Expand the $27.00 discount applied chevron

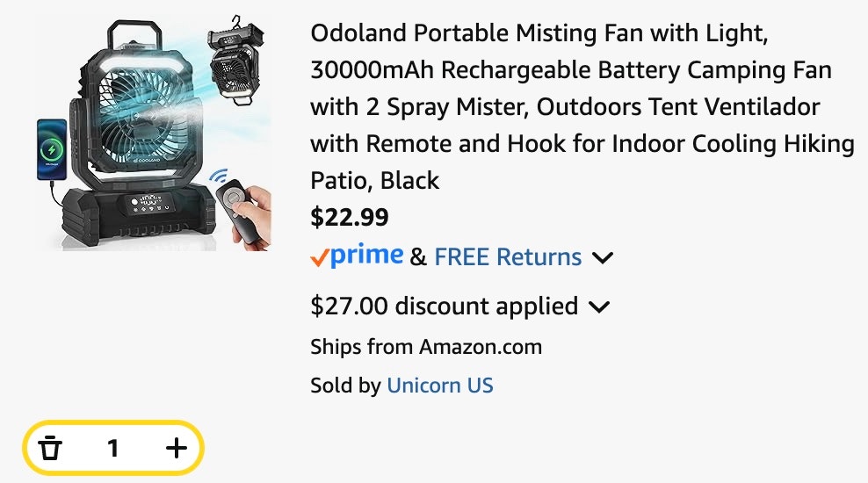coord(599,306)
